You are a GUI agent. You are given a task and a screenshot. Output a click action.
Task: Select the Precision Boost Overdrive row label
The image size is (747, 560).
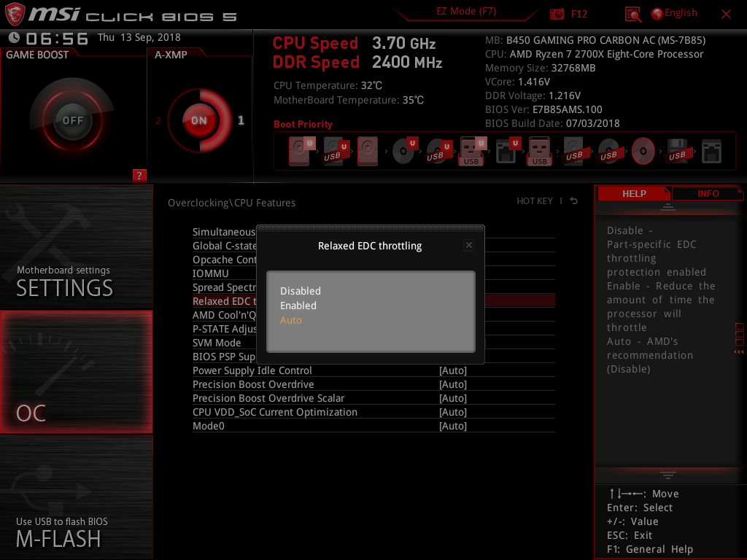coord(253,384)
